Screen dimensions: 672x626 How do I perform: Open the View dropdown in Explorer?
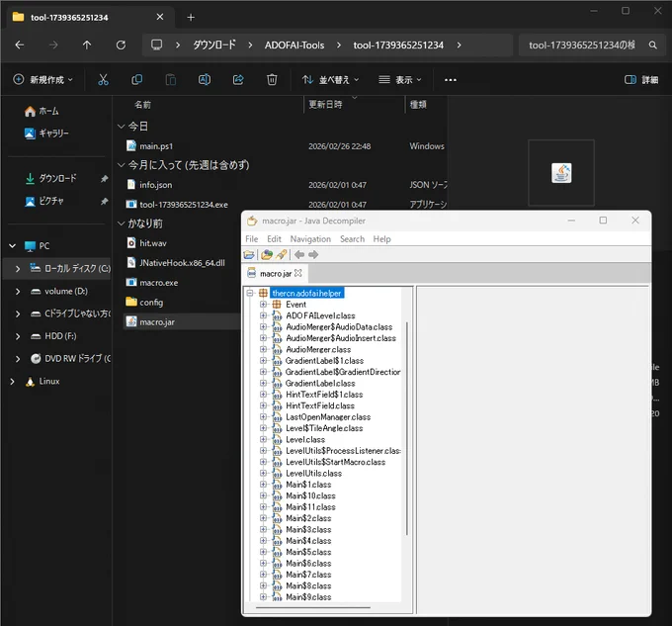pyautogui.click(x=400, y=80)
